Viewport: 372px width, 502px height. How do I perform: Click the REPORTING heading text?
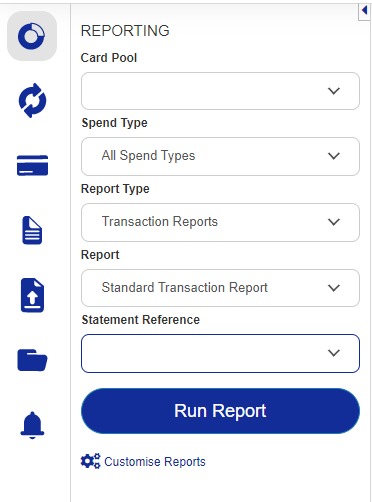[x=125, y=31]
